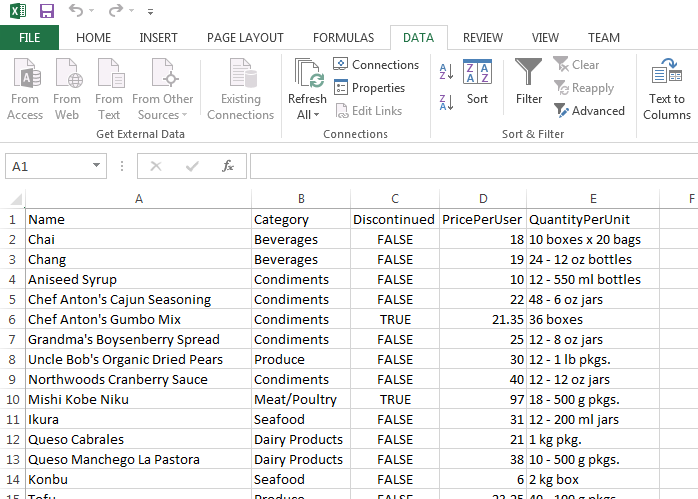Open the Undo history dropdown arrow
698x499 pixels.
pyautogui.click(x=92, y=11)
